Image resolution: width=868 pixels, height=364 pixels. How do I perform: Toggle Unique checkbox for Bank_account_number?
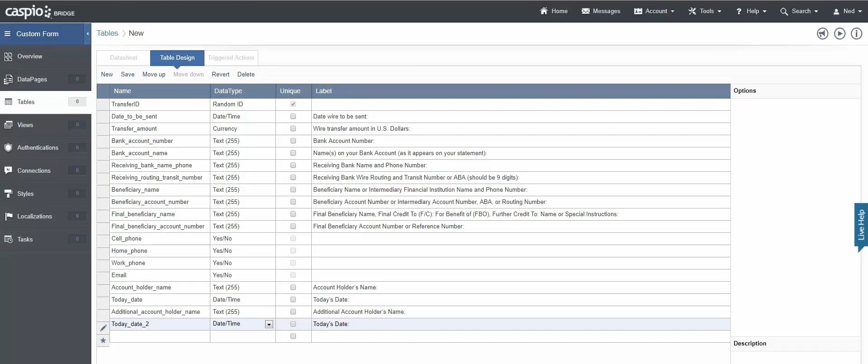click(293, 141)
